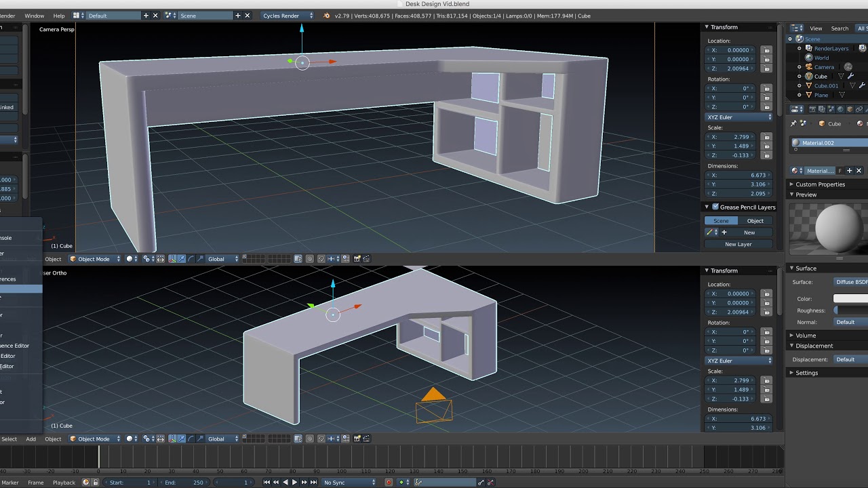Collapse the Preview panel
The height and width of the screenshot is (488, 868).
click(806, 195)
